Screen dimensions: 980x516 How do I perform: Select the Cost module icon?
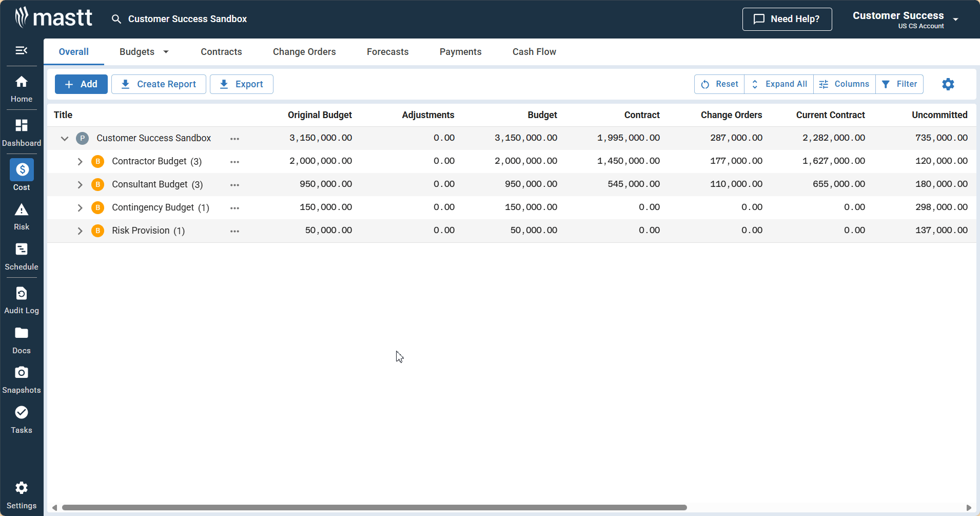22,170
